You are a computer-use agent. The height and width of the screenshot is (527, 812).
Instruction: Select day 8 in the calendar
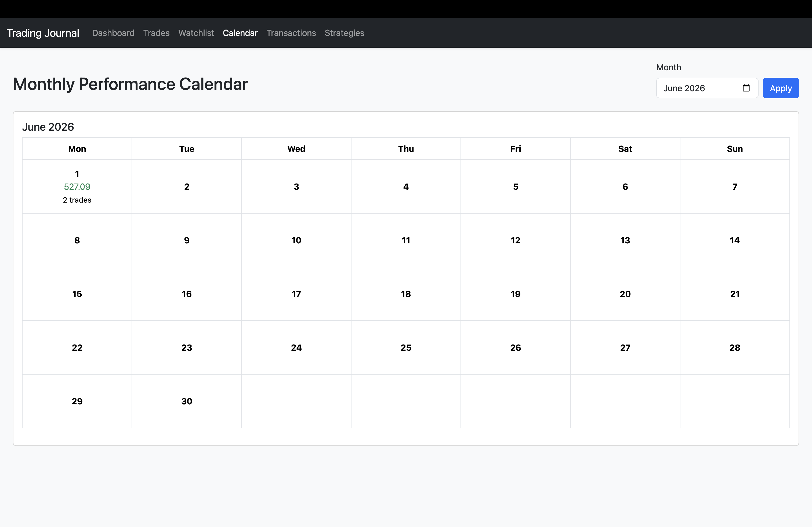pyautogui.click(x=77, y=240)
